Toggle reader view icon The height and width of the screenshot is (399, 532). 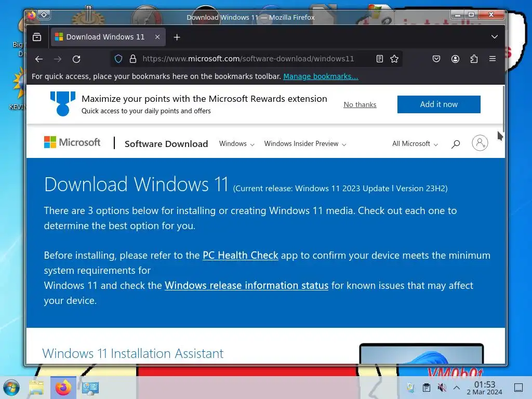pyautogui.click(x=380, y=59)
